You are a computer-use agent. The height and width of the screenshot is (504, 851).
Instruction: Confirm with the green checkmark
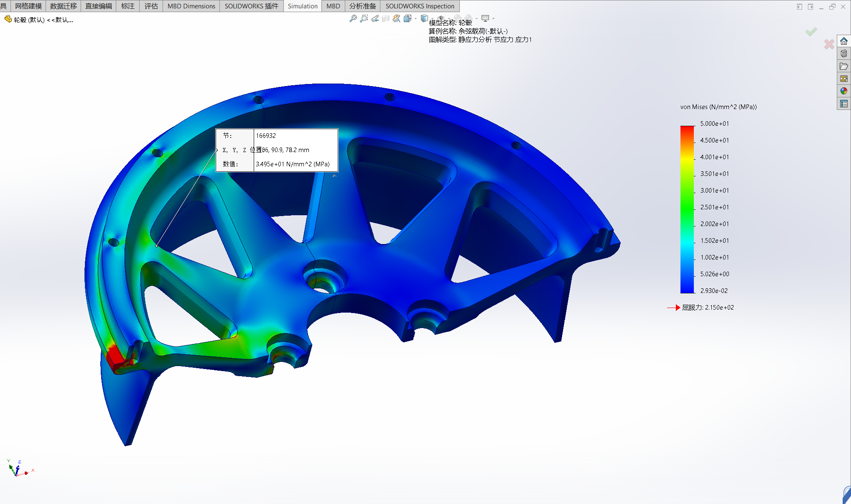click(x=811, y=32)
